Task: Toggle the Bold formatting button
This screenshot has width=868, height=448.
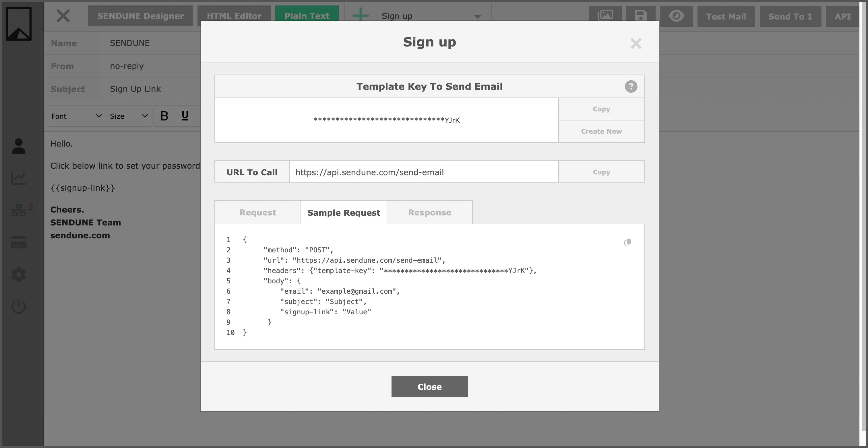Action: (x=164, y=116)
